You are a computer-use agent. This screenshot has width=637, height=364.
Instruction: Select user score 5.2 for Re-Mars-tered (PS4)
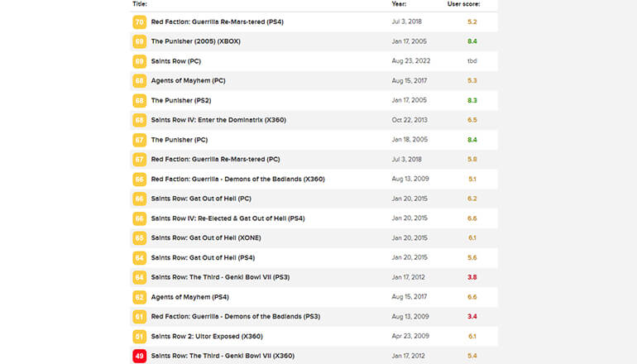click(472, 22)
